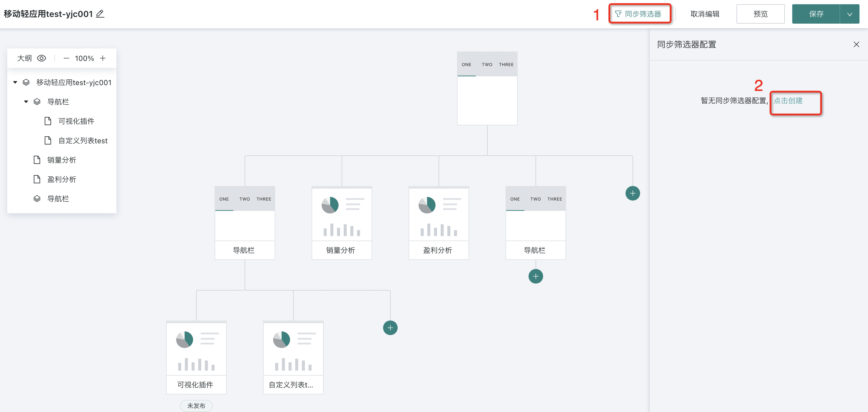Toggle outline visibility with the eye icon

pos(42,58)
